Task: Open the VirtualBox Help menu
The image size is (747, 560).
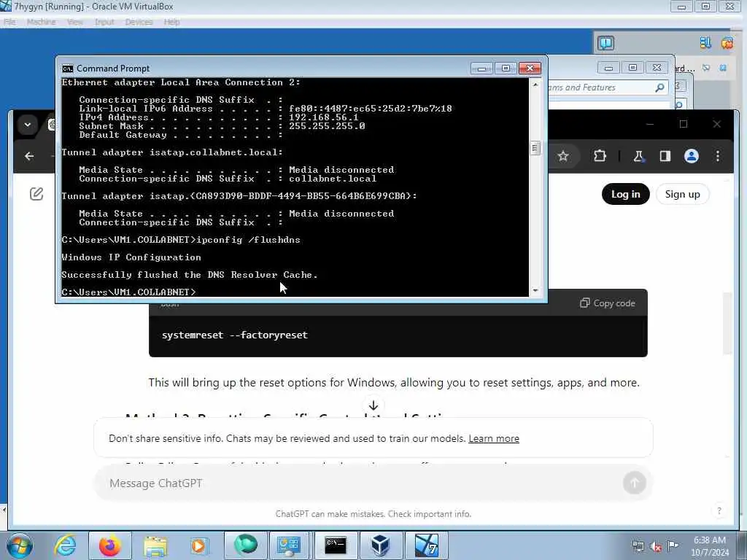Action: coord(172,22)
